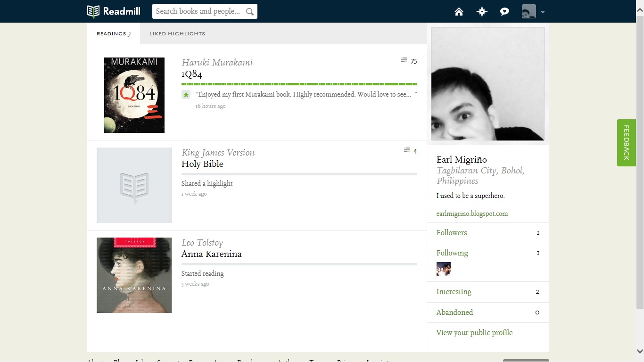Viewport: 644px width, 362px height.
Task: Click 'Shared a highlight' text
Action: point(207,183)
